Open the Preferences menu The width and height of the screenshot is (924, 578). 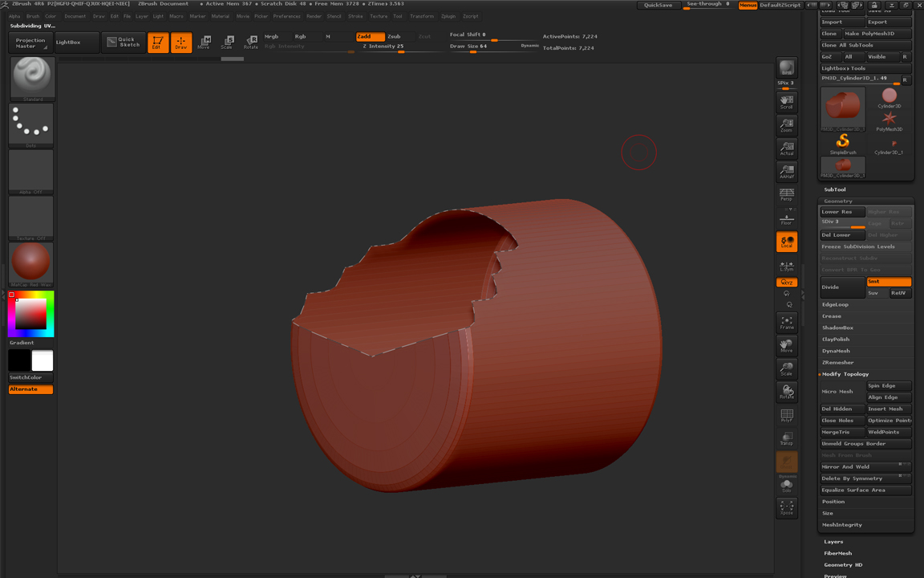(286, 17)
